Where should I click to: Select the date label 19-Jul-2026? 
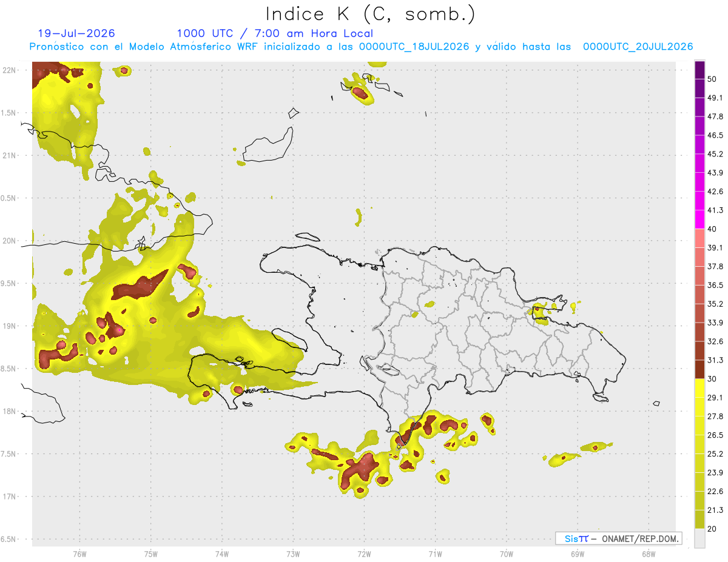click(76, 34)
